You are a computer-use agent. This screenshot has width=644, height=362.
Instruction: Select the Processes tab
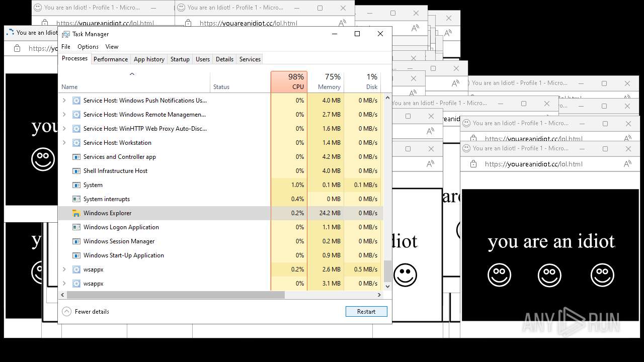[x=74, y=58]
